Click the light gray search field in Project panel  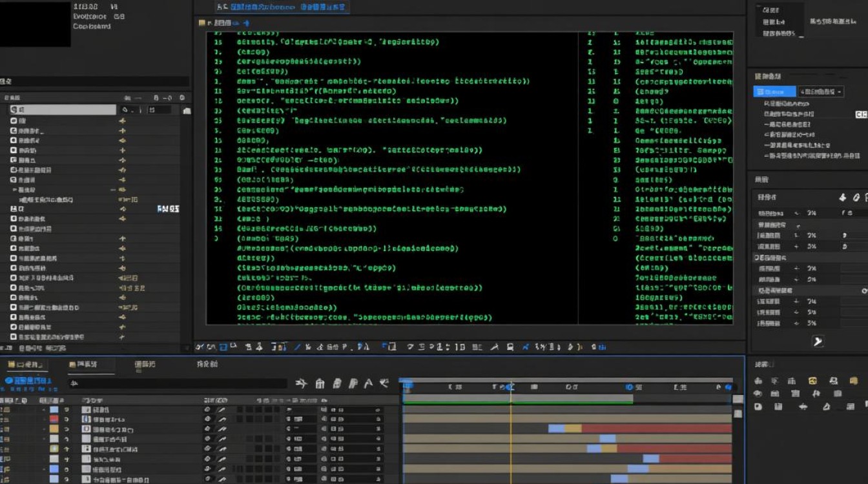click(63, 110)
